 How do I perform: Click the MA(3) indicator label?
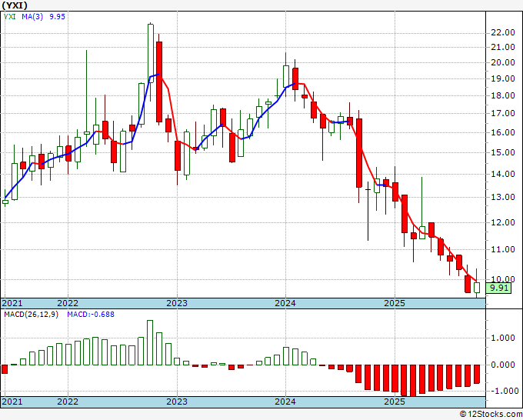point(32,17)
